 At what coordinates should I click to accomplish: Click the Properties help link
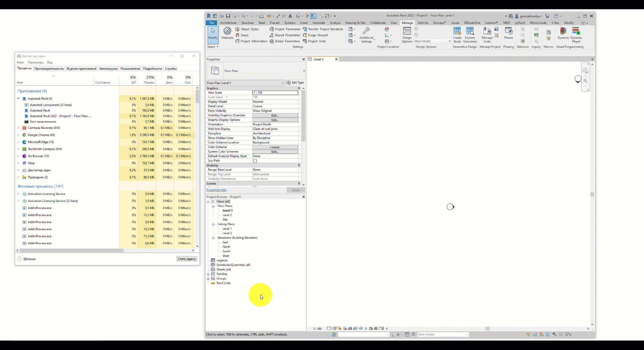tap(216, 190)
